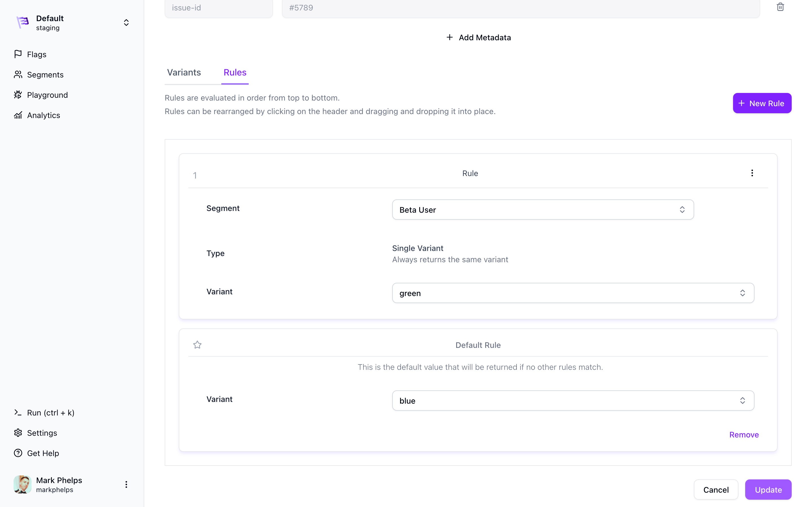Open Rule 1 three-dot options menu

point(752,173)
